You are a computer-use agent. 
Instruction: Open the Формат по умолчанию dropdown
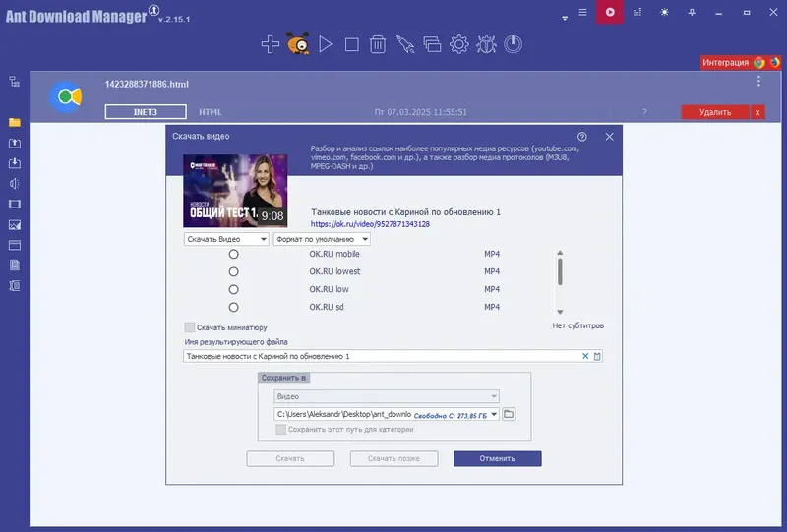click(322, 239)
